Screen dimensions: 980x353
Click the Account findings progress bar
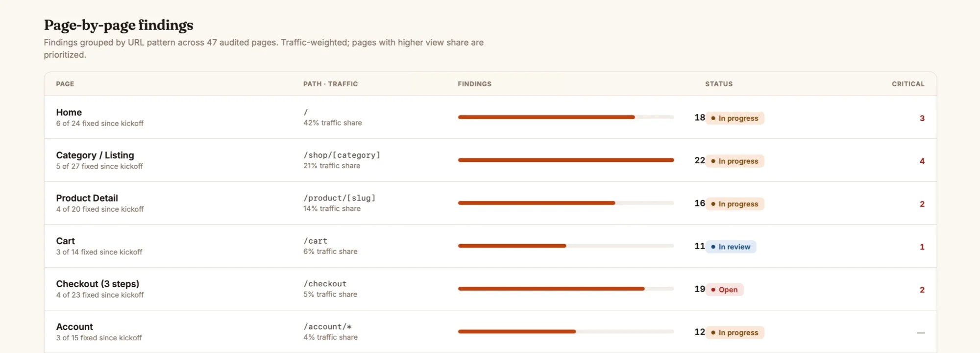click(x=566, y=331)
